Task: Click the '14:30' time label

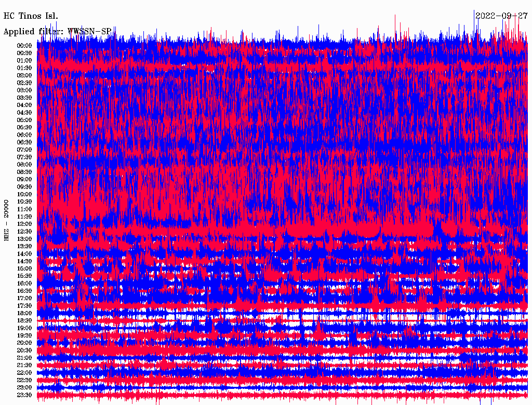Action: [24, 261]
